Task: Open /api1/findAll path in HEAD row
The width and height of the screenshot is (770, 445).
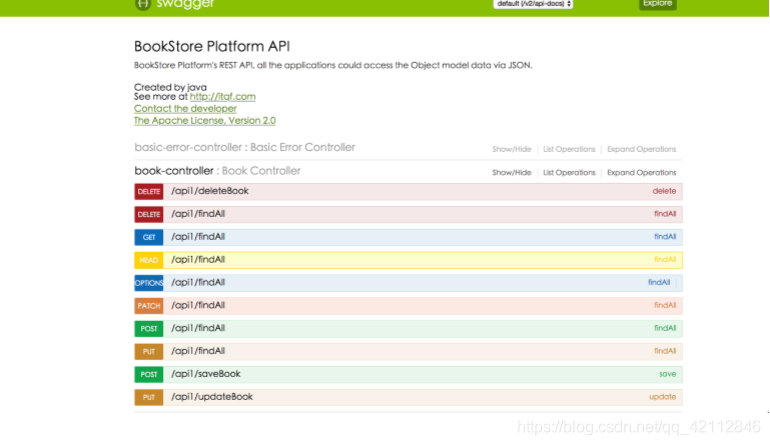Action: click(198, 259)
